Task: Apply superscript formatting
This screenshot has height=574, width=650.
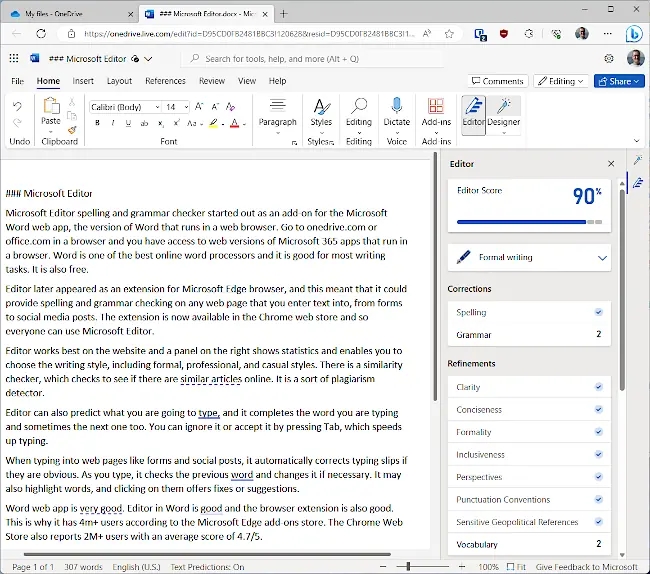Action: click(177, 123)
